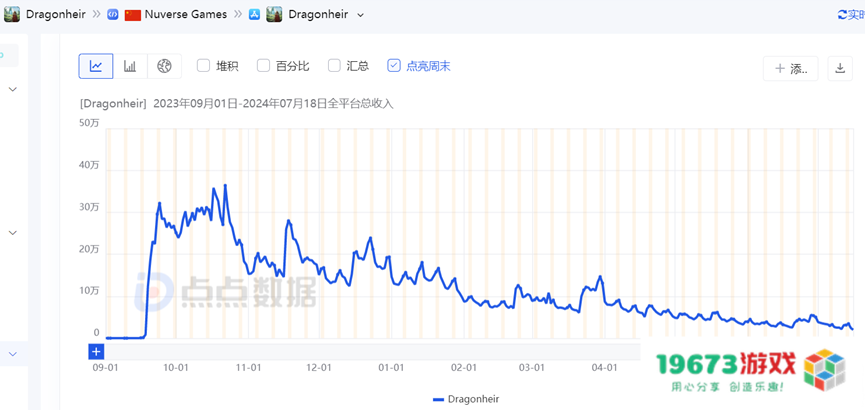Viewport: 865px width, 410px height.
Task: Click the blue developer badge icon in breadcrumb
Action: pyautogui.click(x=113, y=15)
